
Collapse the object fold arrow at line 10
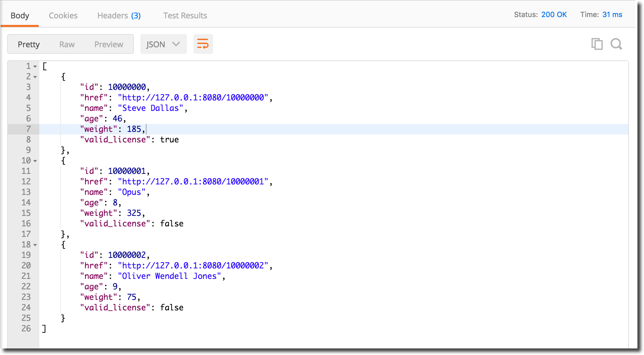coord(35,161)
